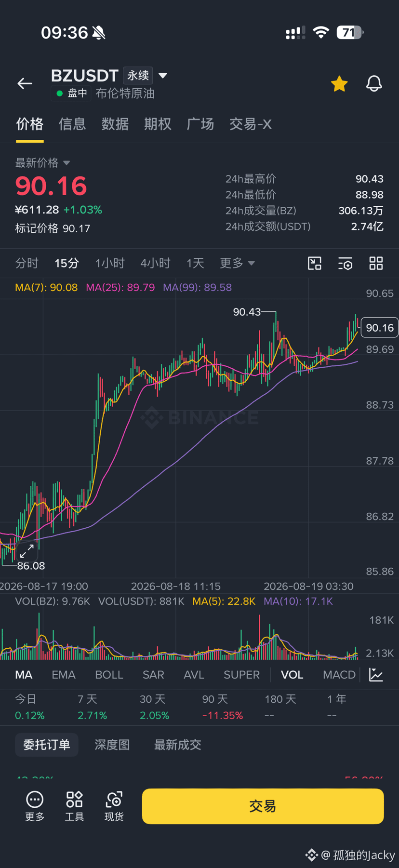Toggle the yellow favorite star

tap(339, 84)
